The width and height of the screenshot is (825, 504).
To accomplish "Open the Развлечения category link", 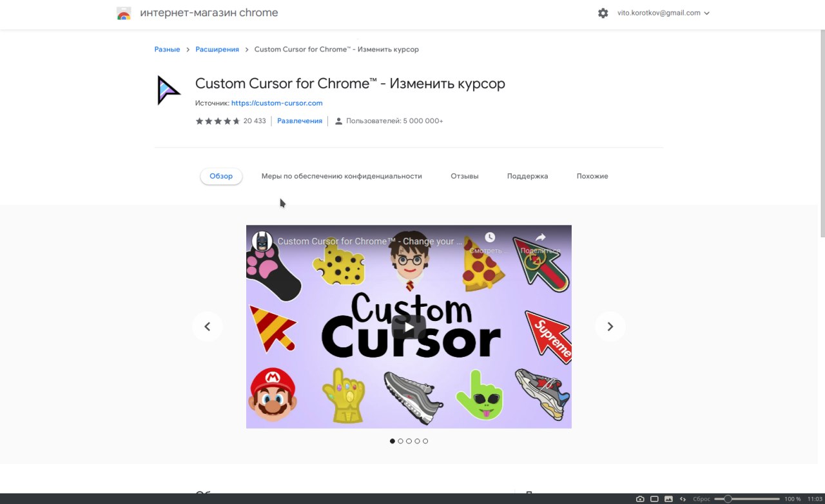I will tap(300, 121).
